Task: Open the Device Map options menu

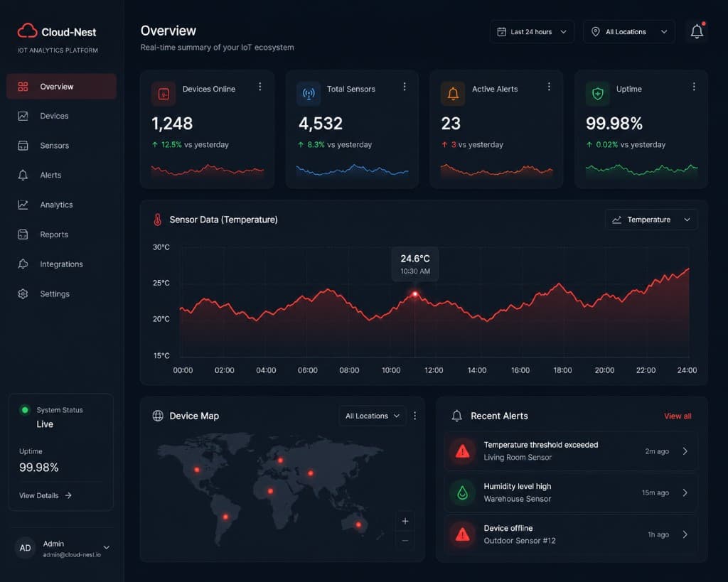Action: pos(414,416)
